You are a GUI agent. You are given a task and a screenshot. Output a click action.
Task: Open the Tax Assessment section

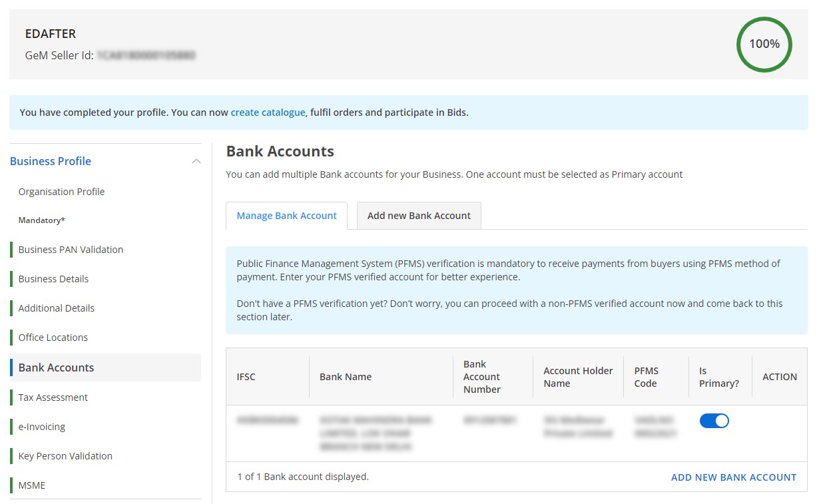pyautogui.click(x=53, y=397)
